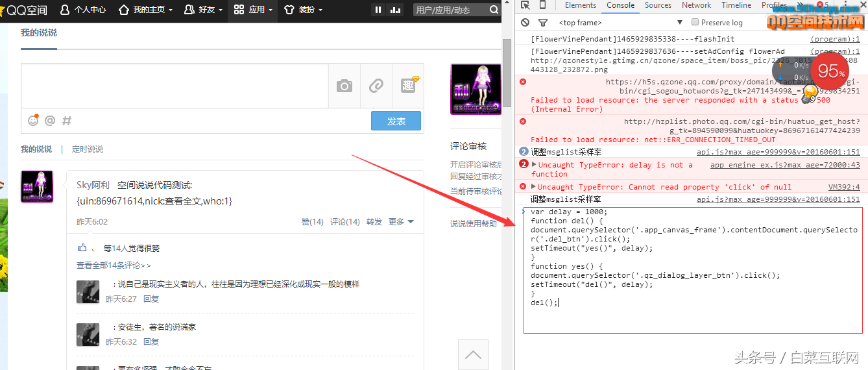This screenshot has width=868, height=370.
Task: Open the Network tab in DevTools
Action: 697,5
